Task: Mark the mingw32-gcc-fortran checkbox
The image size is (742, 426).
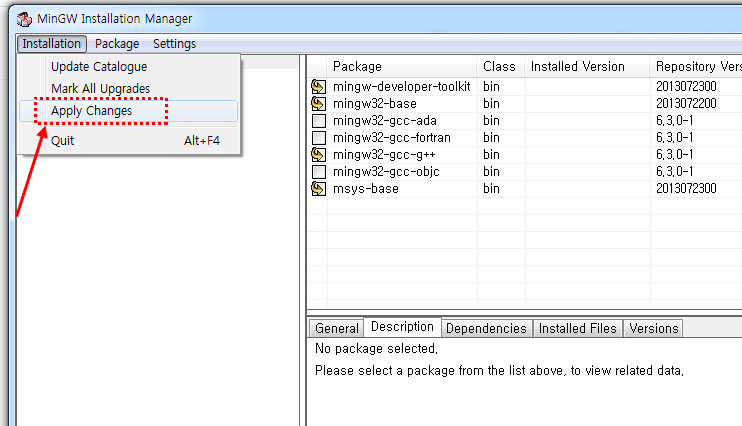Action: 319,138
